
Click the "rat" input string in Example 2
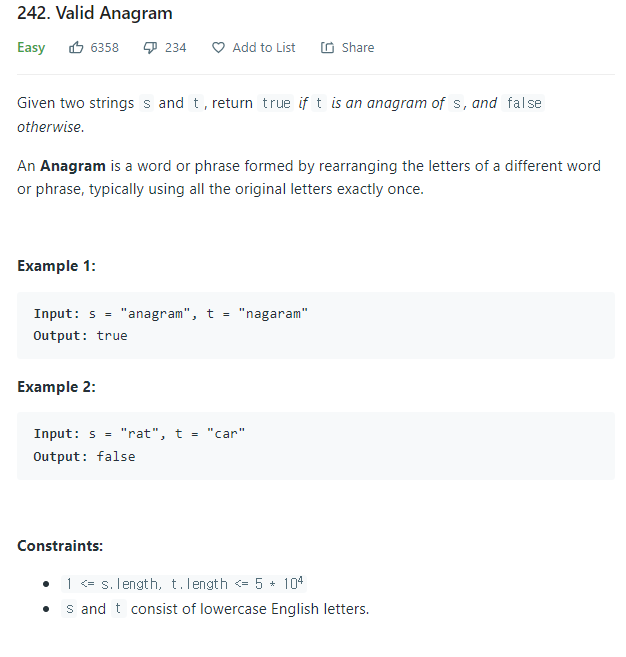[140, 433]
